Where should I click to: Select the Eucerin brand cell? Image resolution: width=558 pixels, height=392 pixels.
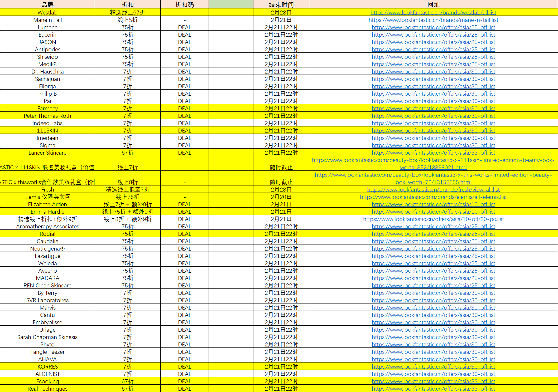tap(47, 35)
